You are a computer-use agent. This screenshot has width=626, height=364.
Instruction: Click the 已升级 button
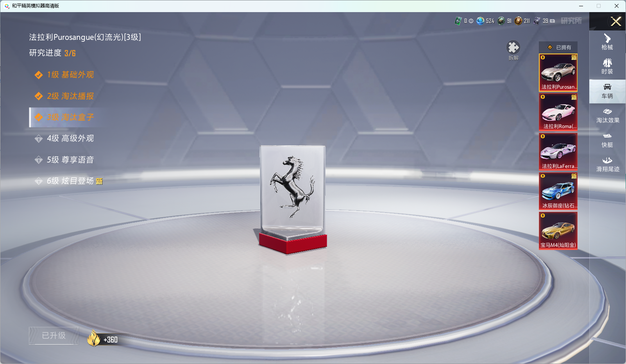click(54, 335)
